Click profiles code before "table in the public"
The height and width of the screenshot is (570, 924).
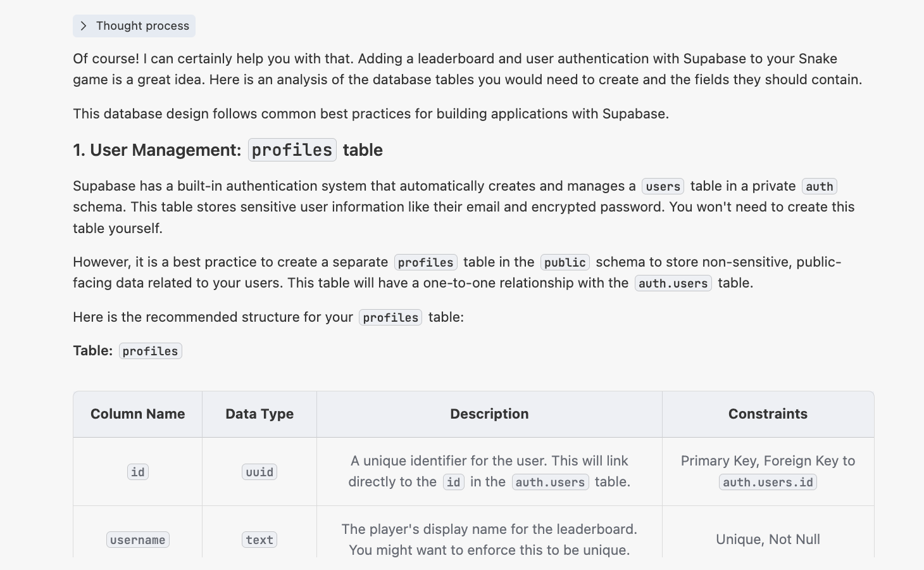click(425, 263)
